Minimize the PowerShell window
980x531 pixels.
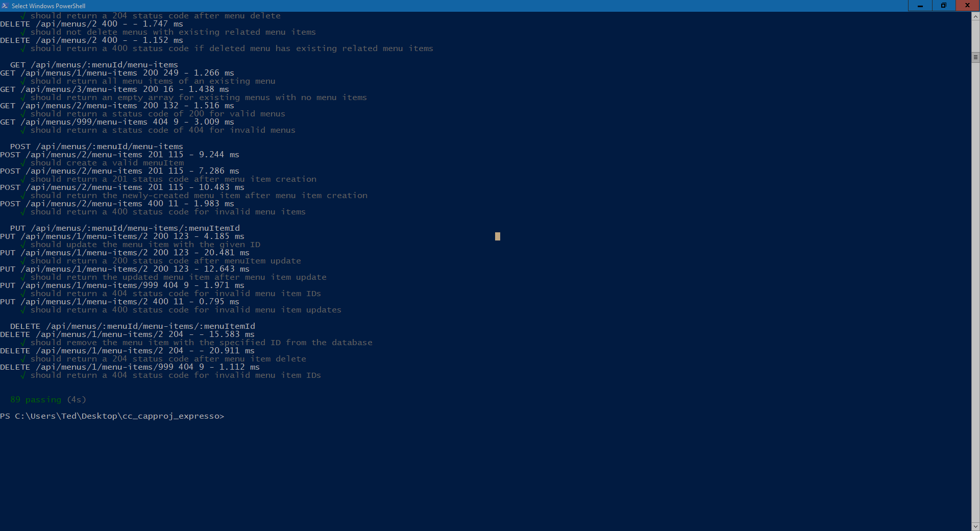[x=920, y=6]
